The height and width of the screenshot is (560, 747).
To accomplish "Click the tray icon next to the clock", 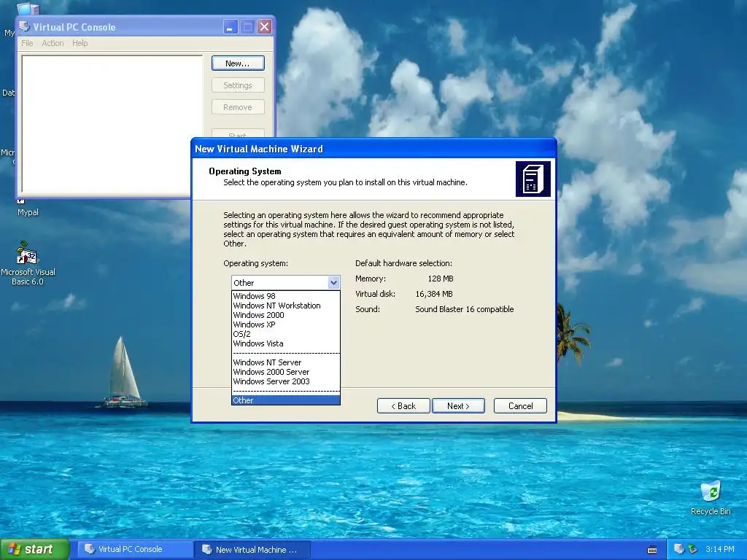I will (x=693, y=549).
